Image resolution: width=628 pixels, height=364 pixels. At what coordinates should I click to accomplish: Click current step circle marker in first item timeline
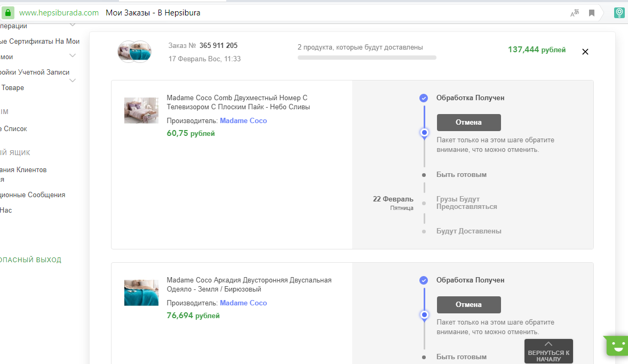tap(424, 132)
